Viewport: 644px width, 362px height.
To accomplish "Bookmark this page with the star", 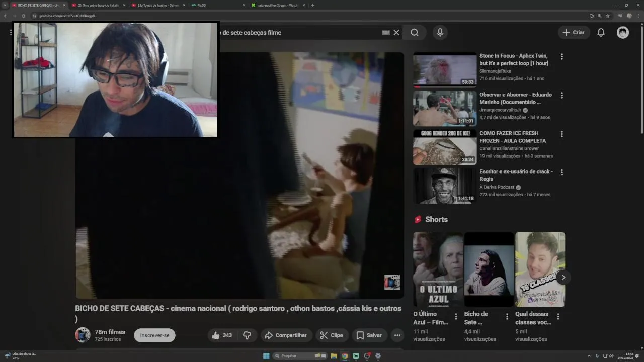I will point(608,16).
